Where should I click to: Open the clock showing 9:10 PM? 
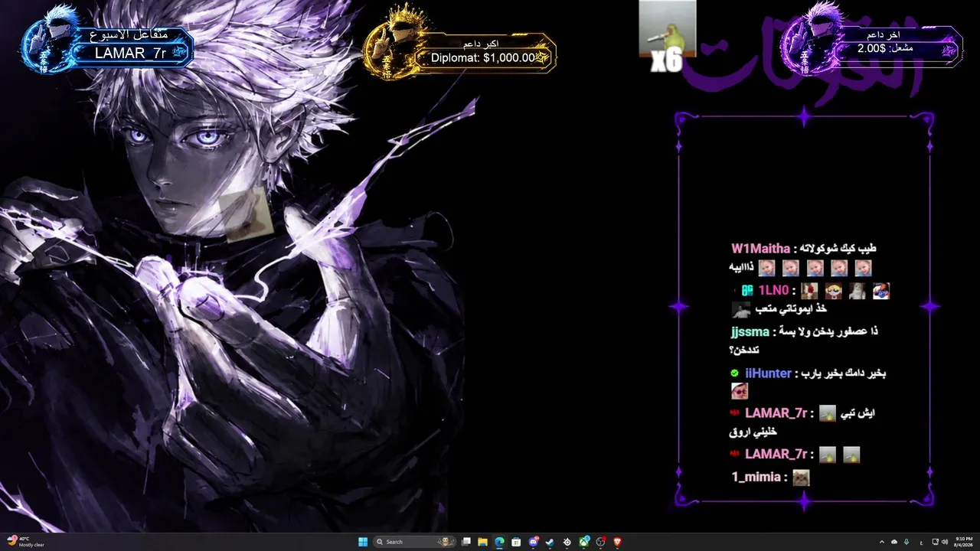pos(964,542)
